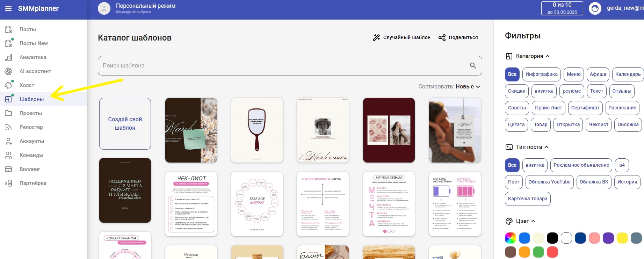This screenshot has height=259, width=644.
Task: Select the yellow color swatch
Action: (622, 238)
